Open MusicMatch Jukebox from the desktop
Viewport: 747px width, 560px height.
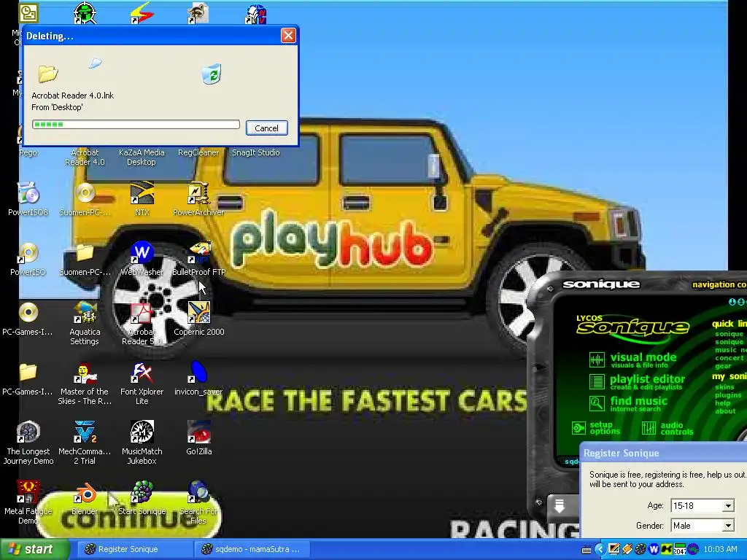pos(142,443)
